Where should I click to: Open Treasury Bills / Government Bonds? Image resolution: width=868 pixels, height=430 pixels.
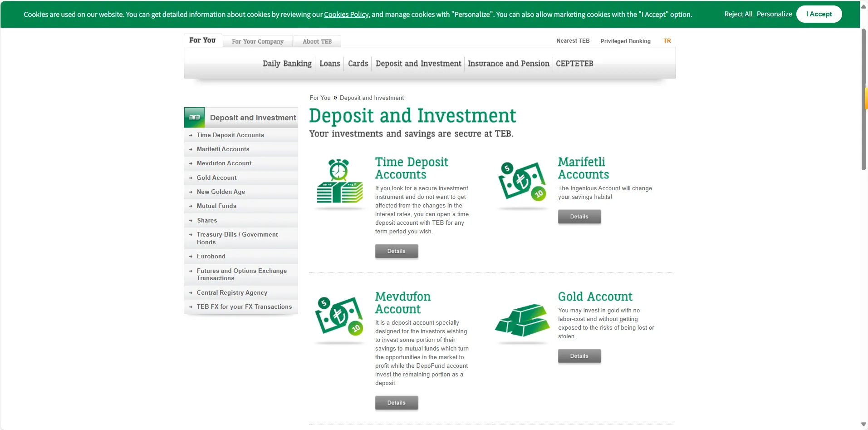pos(241,238)
